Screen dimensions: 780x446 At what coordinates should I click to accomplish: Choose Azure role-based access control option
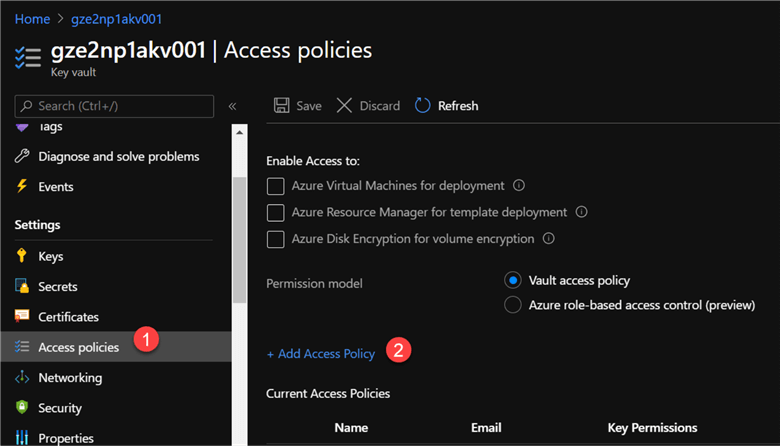coord(514,305)
